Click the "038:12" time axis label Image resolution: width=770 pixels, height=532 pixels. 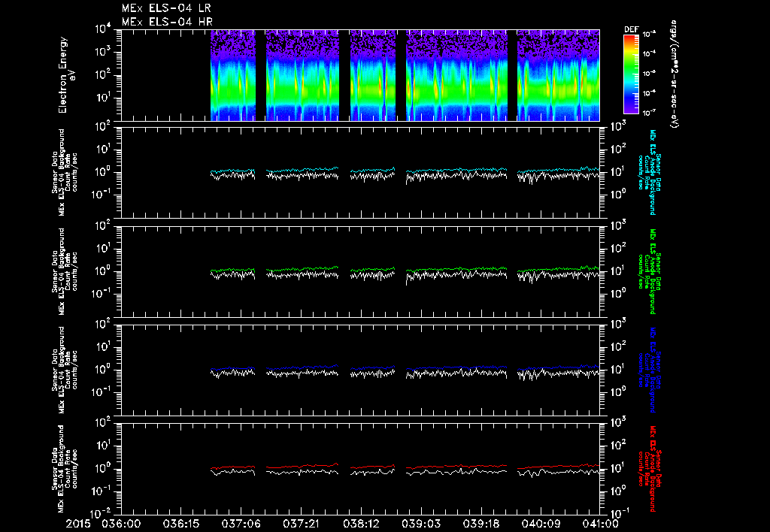(361, 524)
